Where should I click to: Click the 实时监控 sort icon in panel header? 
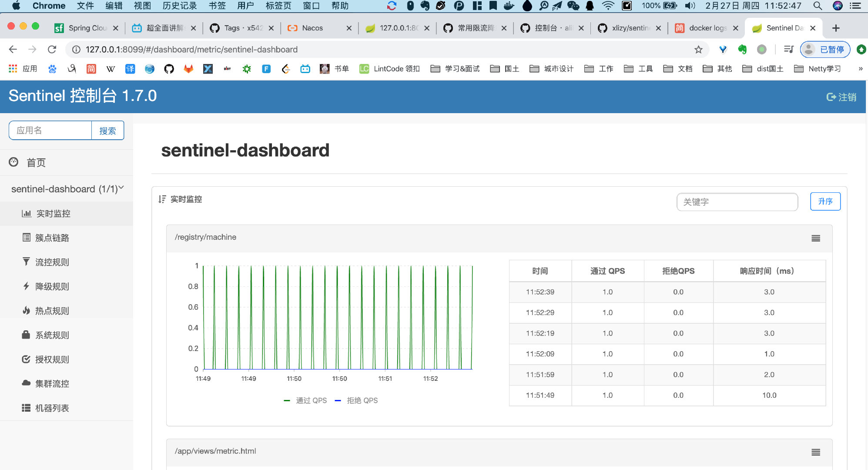pyautogui.click(x=162, y=199)
